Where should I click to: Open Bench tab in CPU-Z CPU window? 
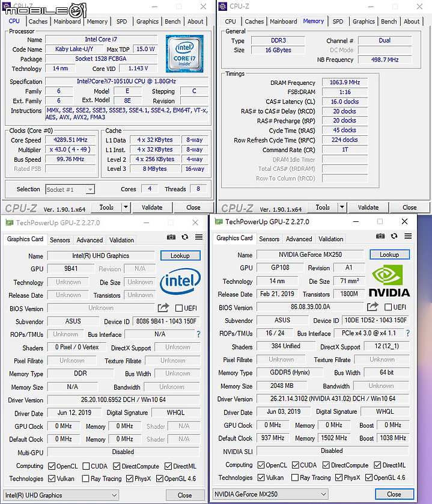[x=172, y=22]
